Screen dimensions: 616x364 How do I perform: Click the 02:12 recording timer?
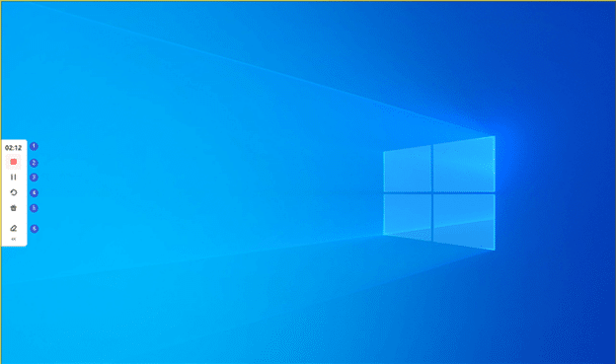[x=14, y=148]
